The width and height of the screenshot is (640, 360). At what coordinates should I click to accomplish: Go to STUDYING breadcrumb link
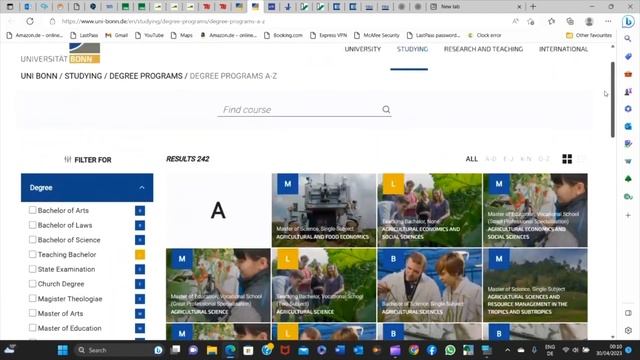[x=83, y=76]
